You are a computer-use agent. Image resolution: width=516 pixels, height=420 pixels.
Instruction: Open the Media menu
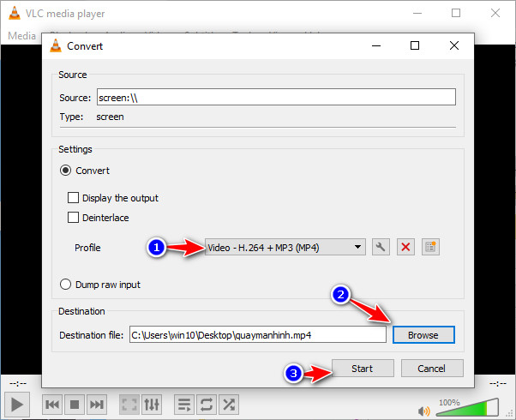tap(21, 35)
